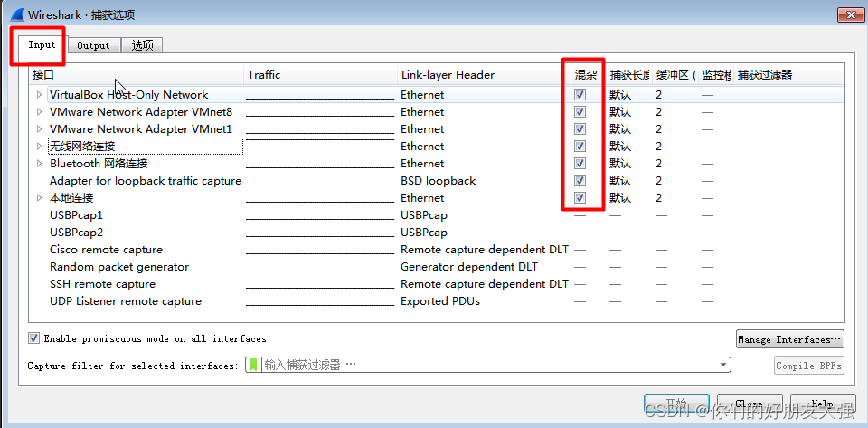Click the 开始 start capture button
The image size is (868, 428).
(x=676, y=403)
